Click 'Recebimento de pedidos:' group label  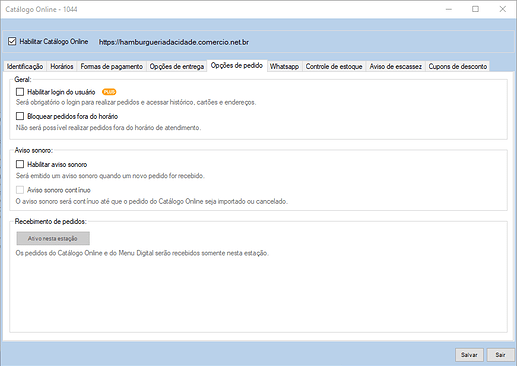pyautogui.click(x=51, y=221)
